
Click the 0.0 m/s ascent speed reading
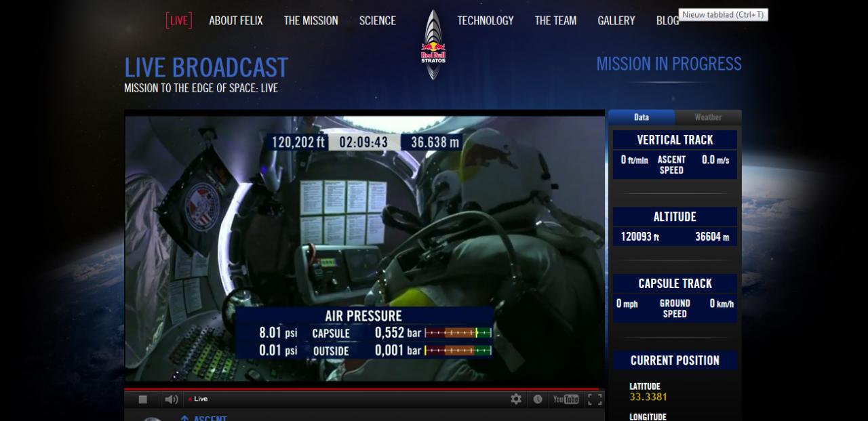(x=715, y=160)
